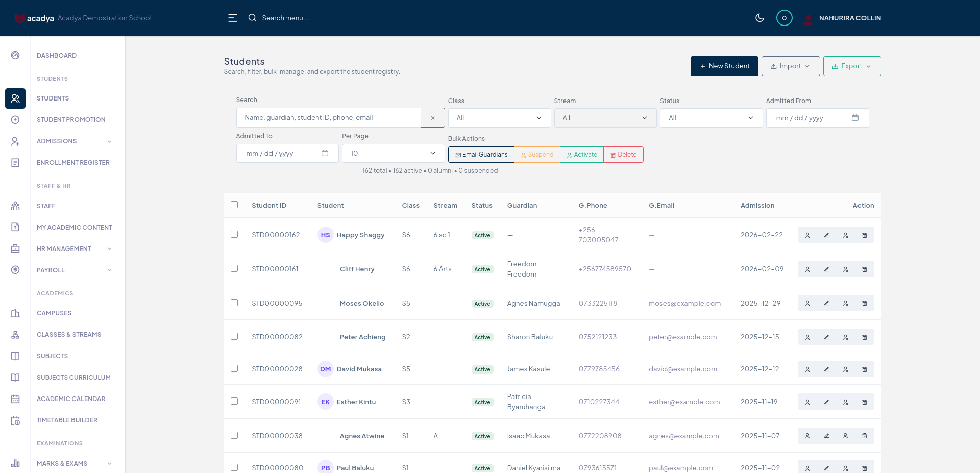The image size is (980, 473).
Task: Click delete trash icon for Happy Shaggy
Action: (864, 235)
